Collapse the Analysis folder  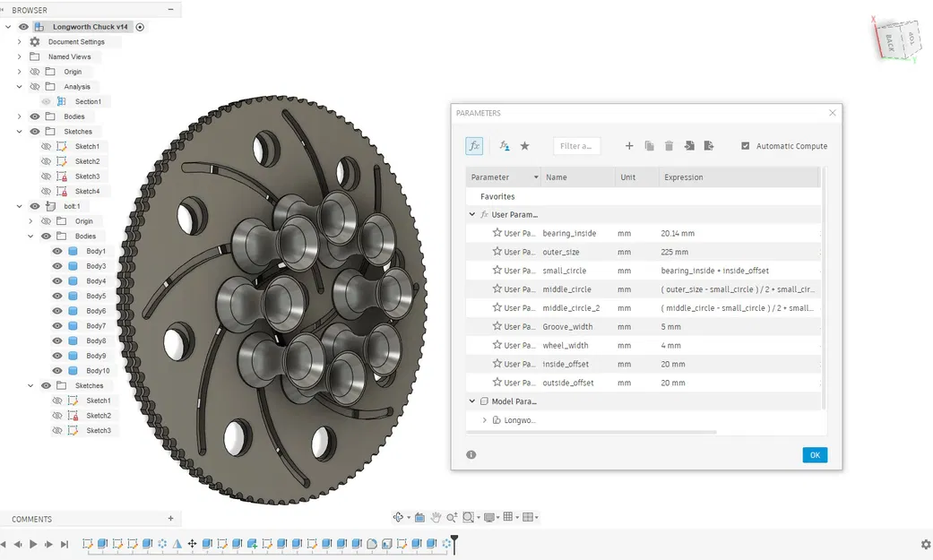19,87
